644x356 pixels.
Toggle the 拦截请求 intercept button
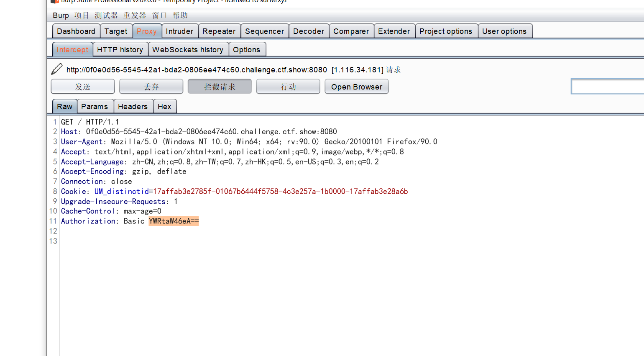[220, 87]
